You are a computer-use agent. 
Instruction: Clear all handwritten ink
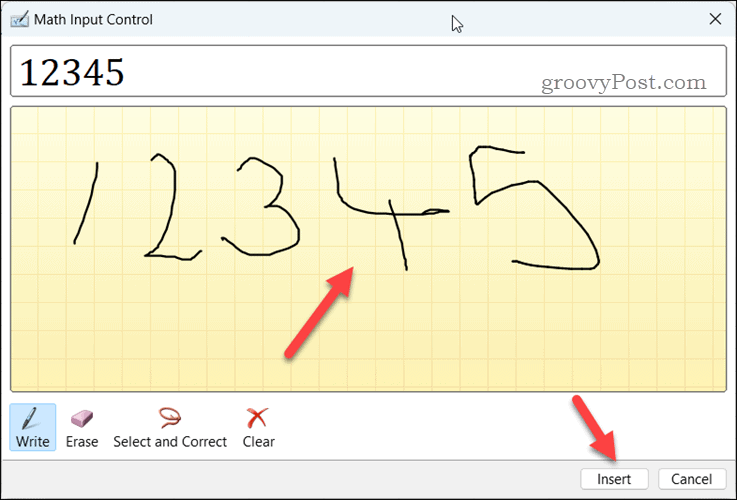tap(258, 427)
